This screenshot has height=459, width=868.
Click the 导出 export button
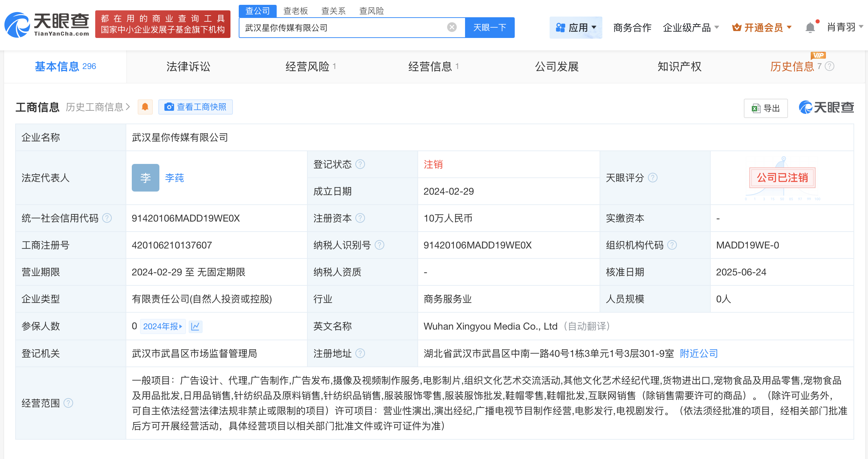pyautogui.click(x=766, y=108)
